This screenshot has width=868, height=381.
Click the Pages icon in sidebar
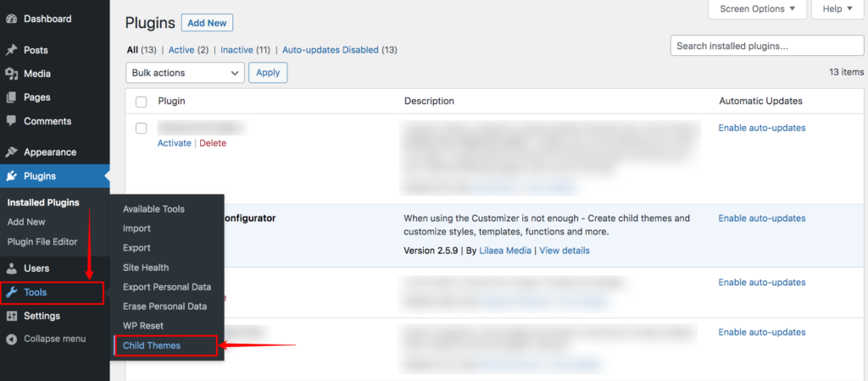pos(12,97)
